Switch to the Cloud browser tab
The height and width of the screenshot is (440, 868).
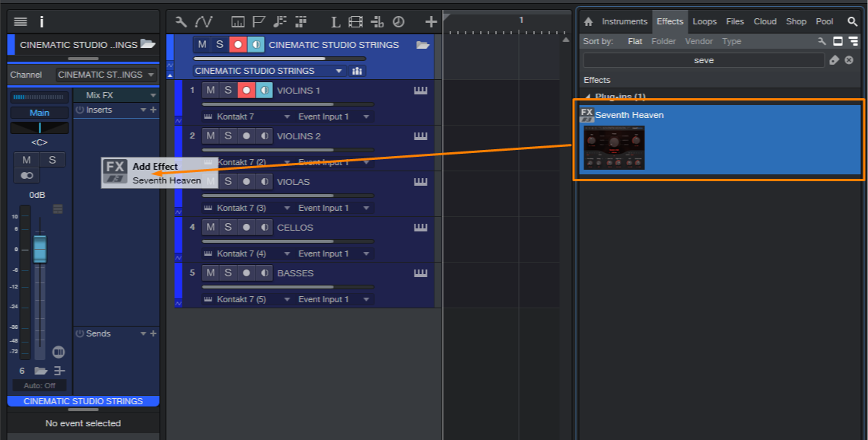765,21
